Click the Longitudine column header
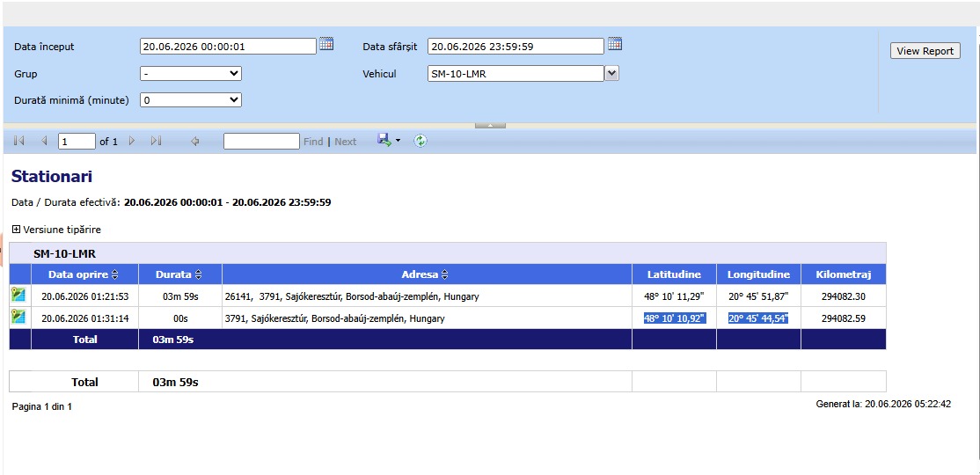The image size is (980, 475). coord(758,274)
